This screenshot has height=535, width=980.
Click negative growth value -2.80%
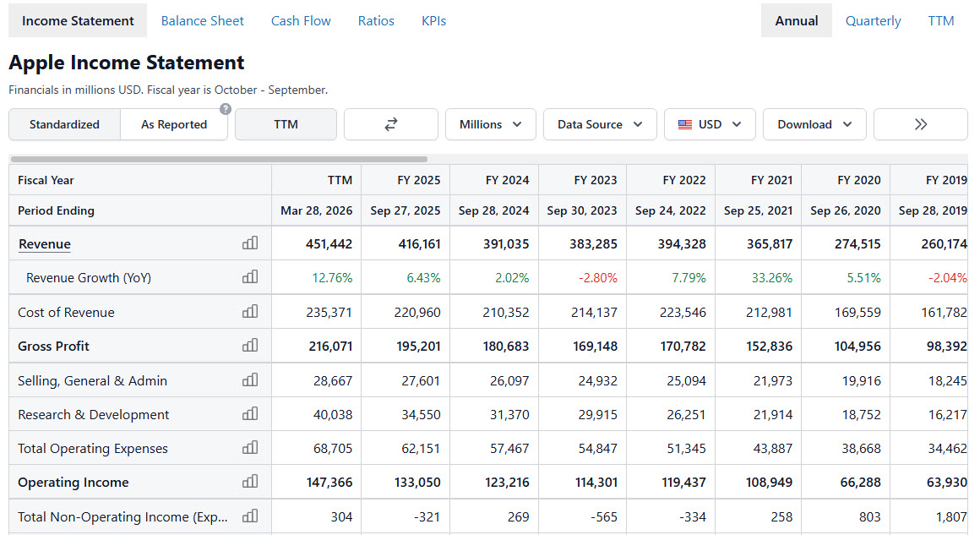point(597,277)
